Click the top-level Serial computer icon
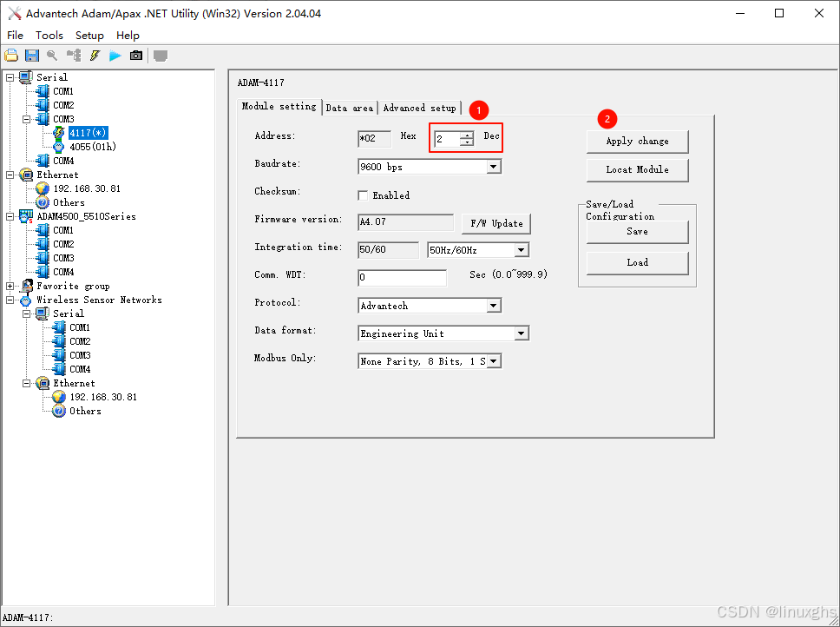 (26, 77)
